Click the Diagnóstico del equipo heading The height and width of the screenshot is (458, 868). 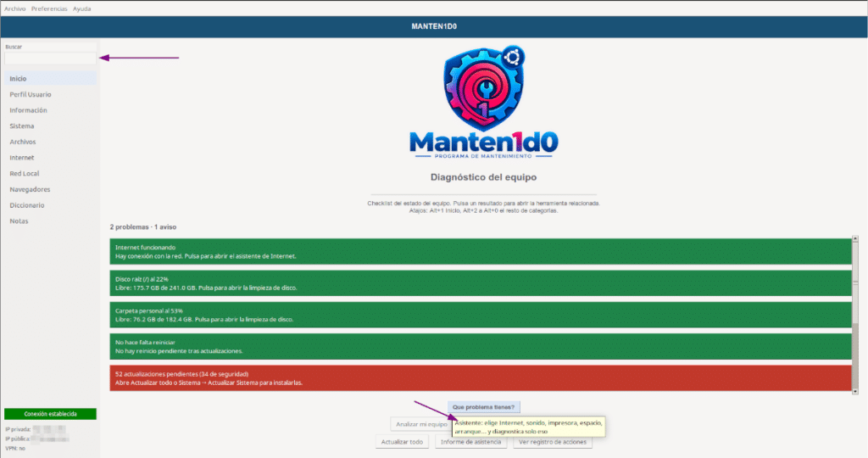point(483,177)
